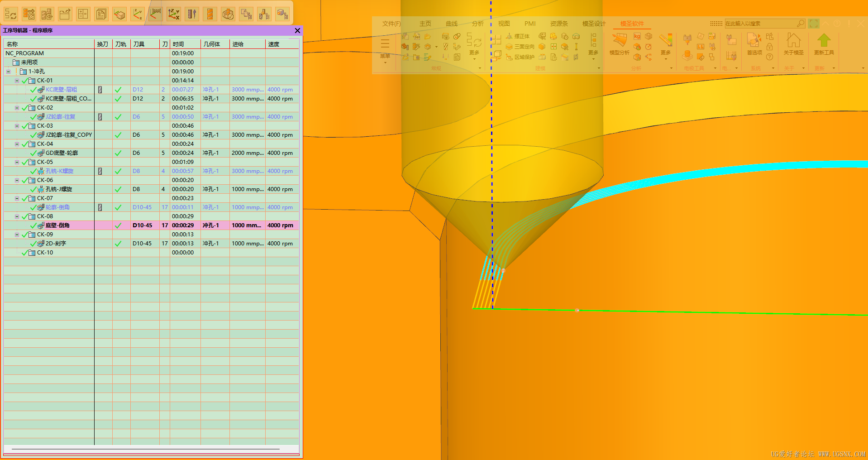Click the folder export arrow icon
868x460 pixels.
65,14
